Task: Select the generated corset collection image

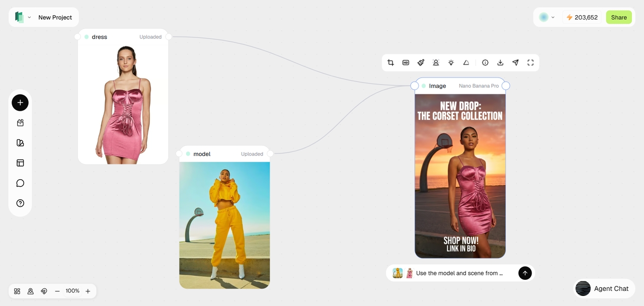Action: (x=460, y=176)
